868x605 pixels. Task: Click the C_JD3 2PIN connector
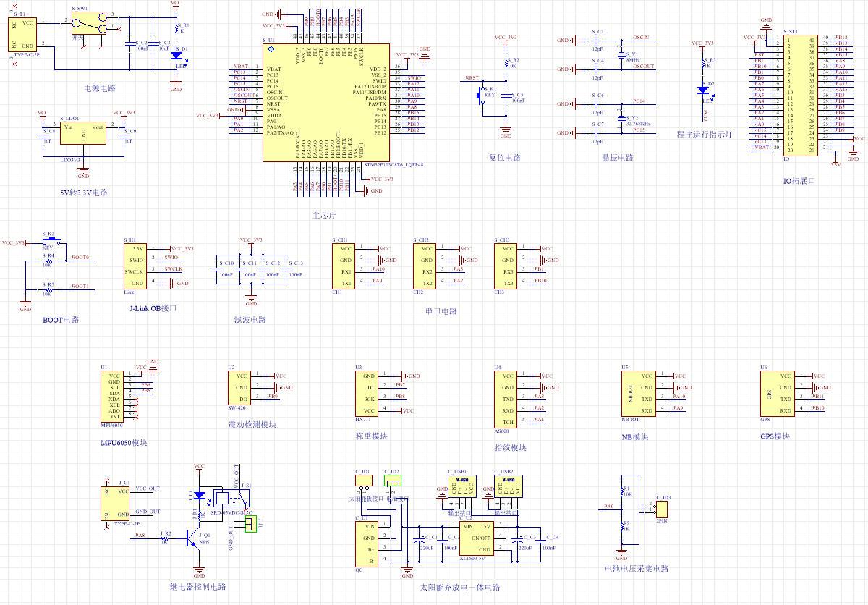[x=661, y=509]
